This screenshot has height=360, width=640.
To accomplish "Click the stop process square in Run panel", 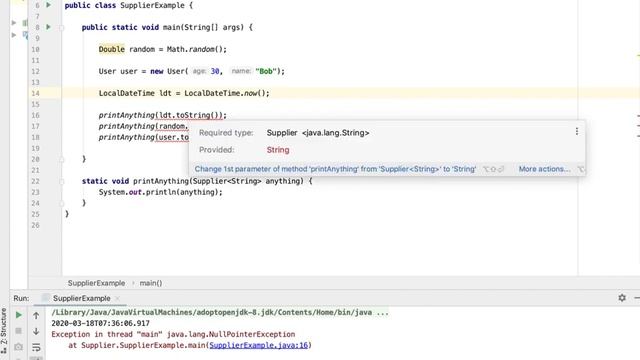I will (18, 331).
